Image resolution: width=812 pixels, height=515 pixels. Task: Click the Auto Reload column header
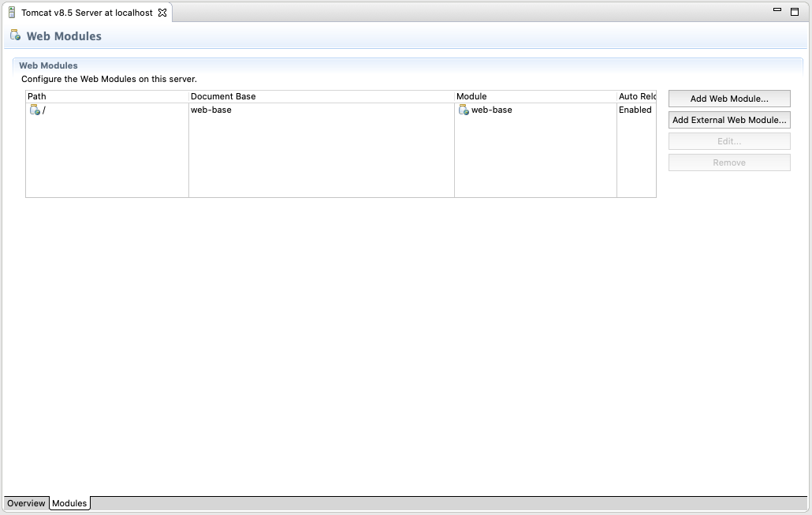coord(636,96)
